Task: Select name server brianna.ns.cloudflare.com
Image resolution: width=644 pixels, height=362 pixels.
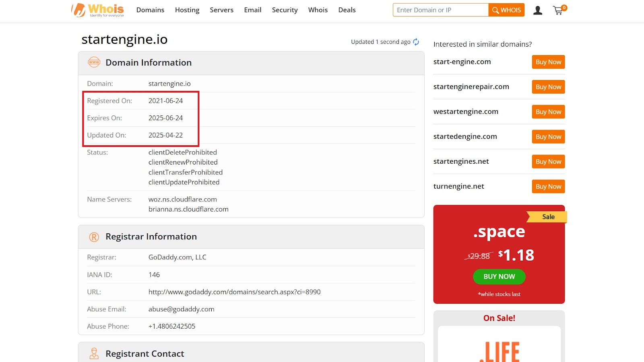Action: click(188, 210)
